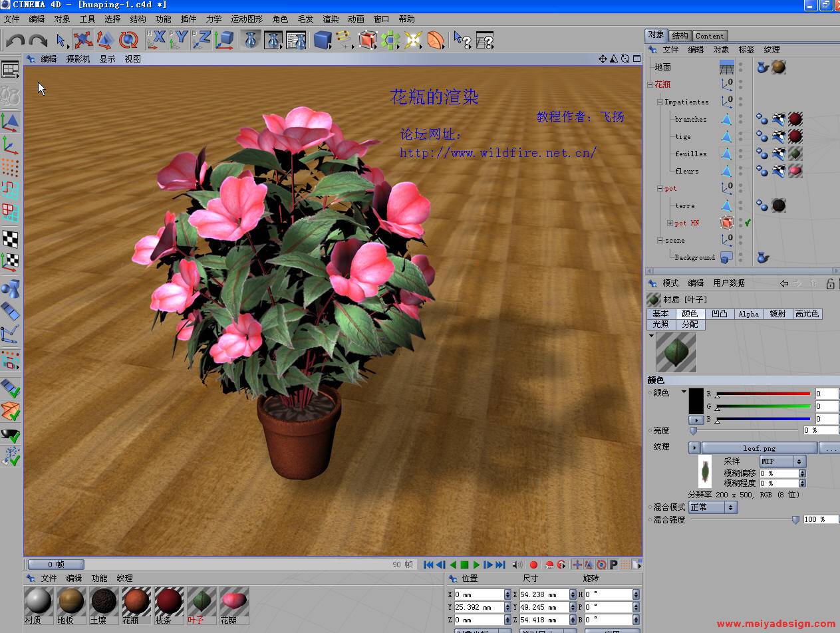Activate the Scale tool in toolbar
Screen dimensions: 840x633
pyautogui.click(x=105, y=41)
